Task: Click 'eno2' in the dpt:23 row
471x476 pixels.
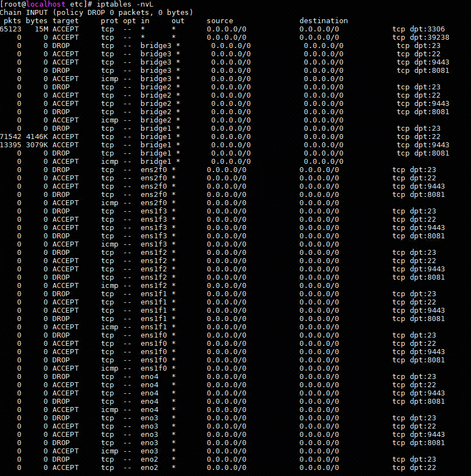Action: 149,459
